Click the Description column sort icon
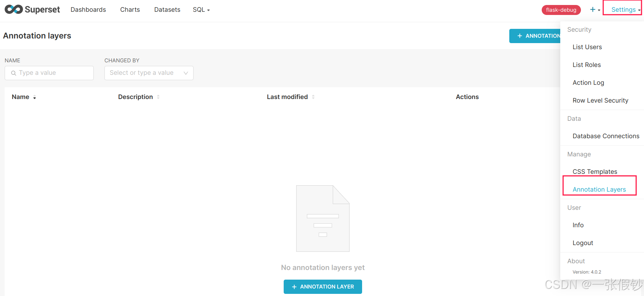Screen dimensions: 644x296 pos(158,97)
